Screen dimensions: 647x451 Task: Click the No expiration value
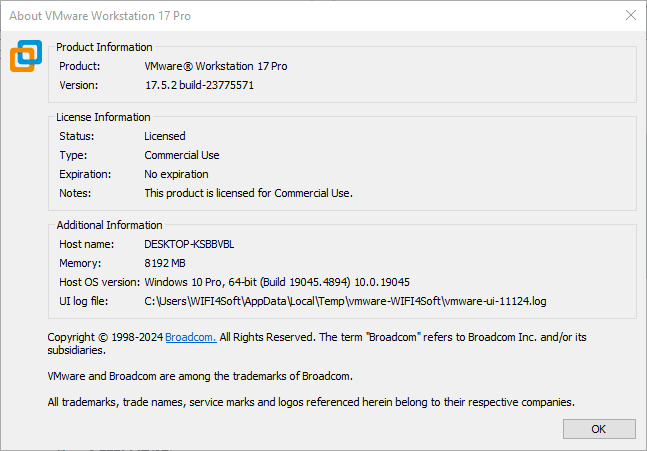[x=177, y=174]
